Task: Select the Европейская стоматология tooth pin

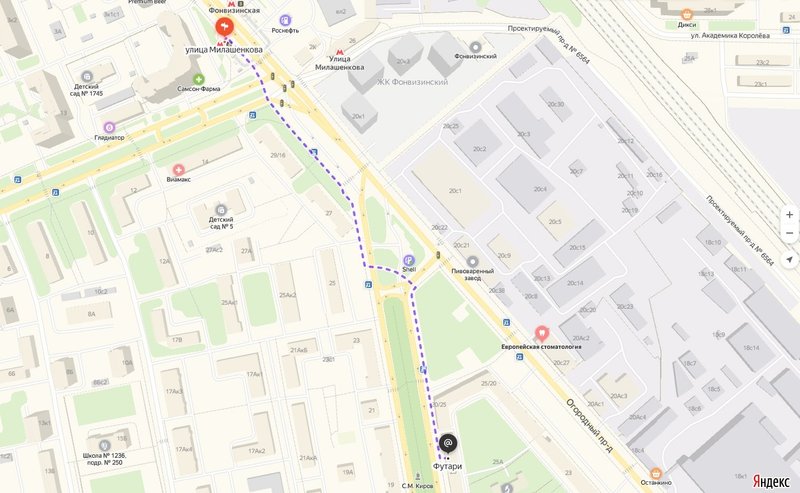Action: [x=541, y=334]
